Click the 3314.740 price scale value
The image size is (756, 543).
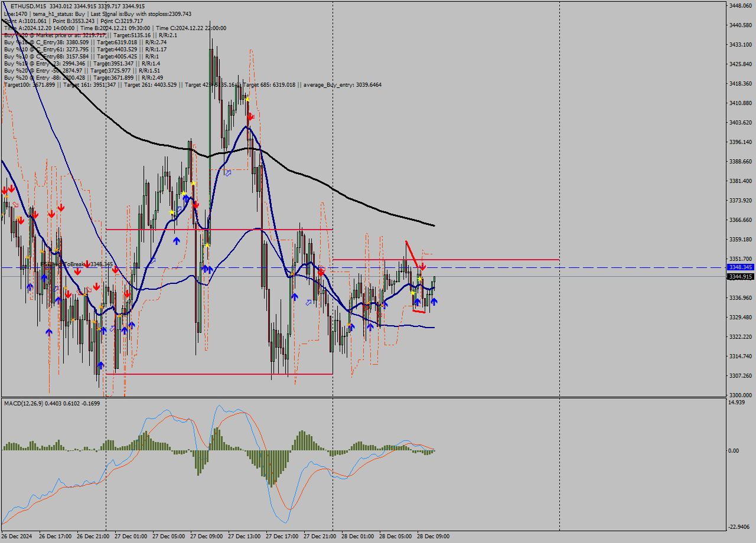tap(740, 356)
